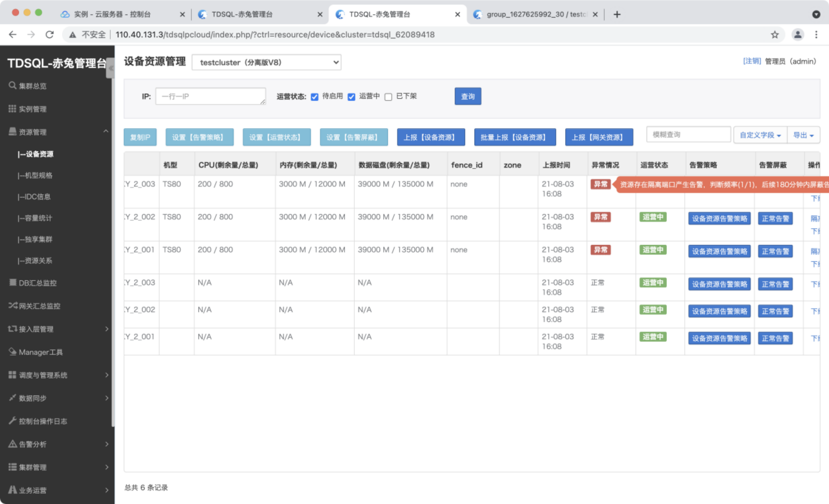The image size is (829, 504).
Task: Click the 复制IP button
Action: pos(140,137)
